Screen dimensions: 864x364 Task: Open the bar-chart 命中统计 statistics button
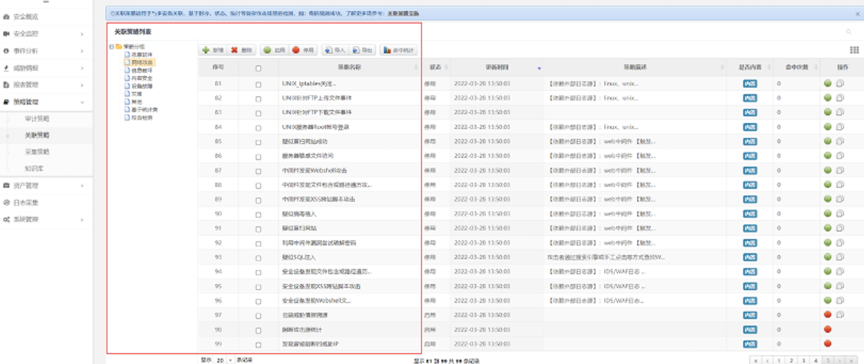399,50
